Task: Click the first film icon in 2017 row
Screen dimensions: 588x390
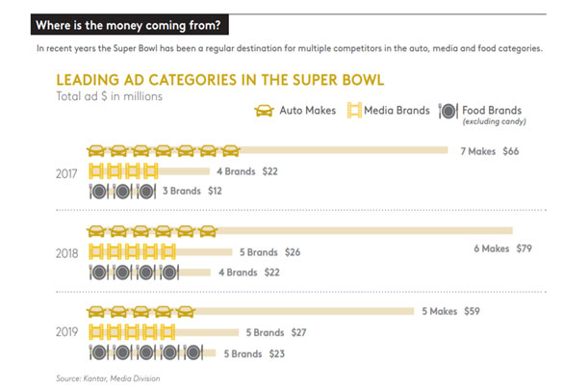Action: (97, 170)
